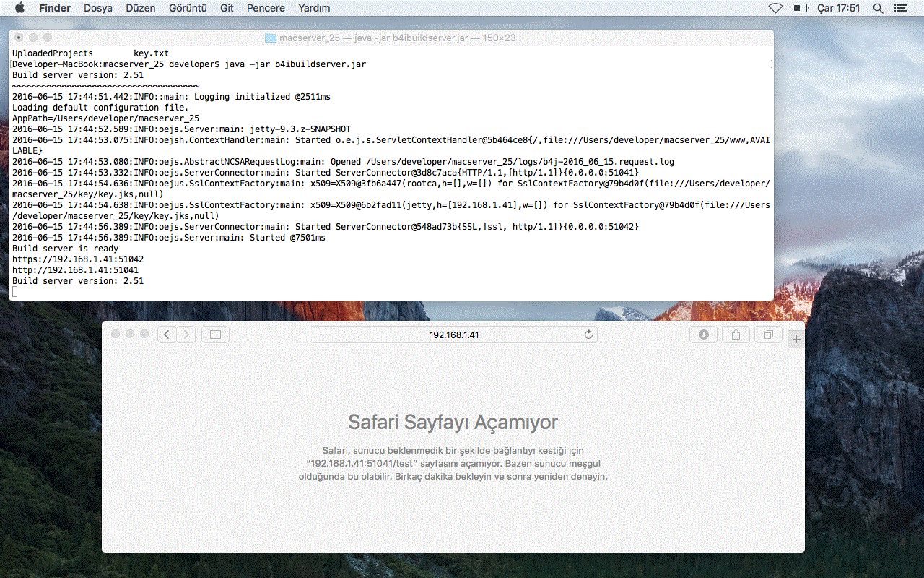Open the Pencere menu
The height and width of the screenshot is (578, 924).
266,8
